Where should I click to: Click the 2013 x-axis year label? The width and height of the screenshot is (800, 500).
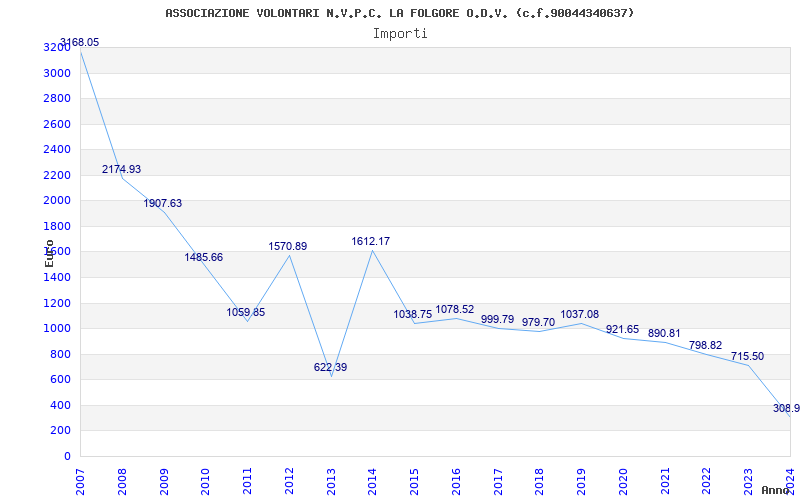331,481
